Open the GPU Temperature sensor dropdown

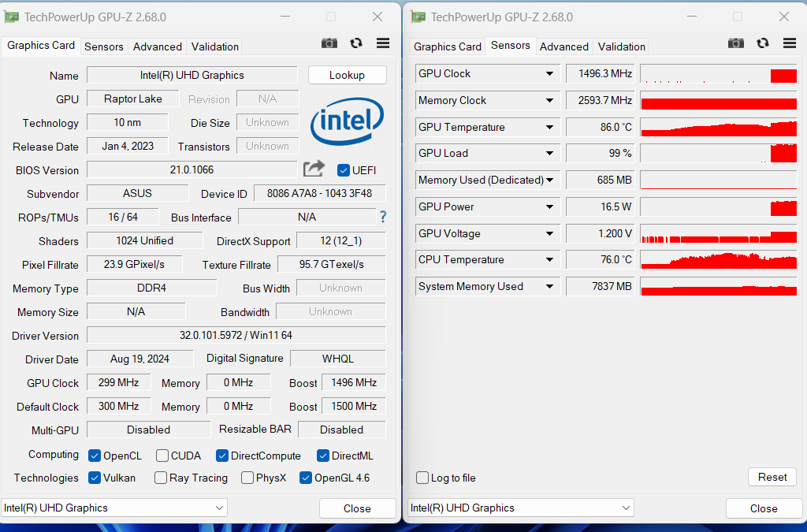(x=549, y=127)
